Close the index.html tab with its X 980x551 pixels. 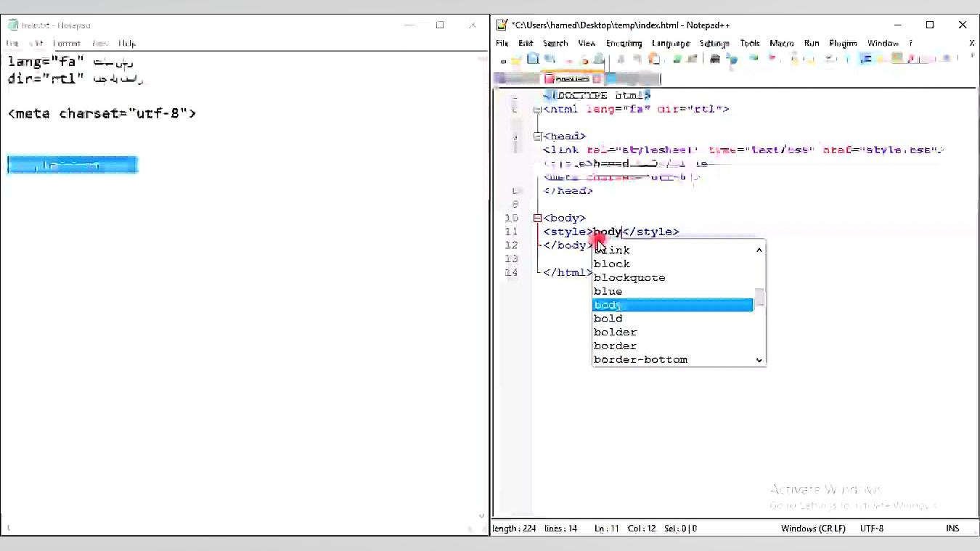[597, 78]
